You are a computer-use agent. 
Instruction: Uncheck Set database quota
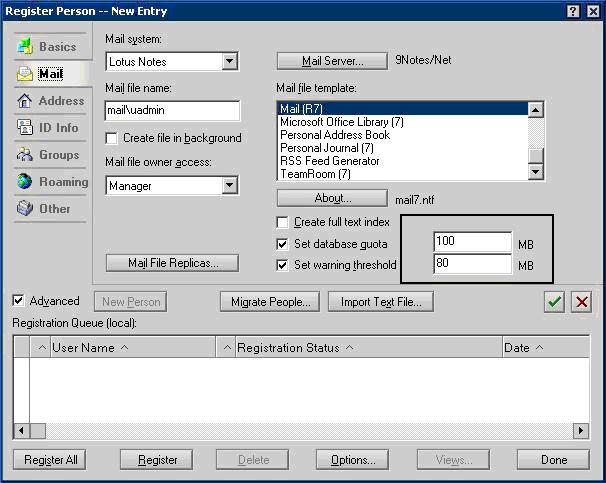tap(283, 244)
